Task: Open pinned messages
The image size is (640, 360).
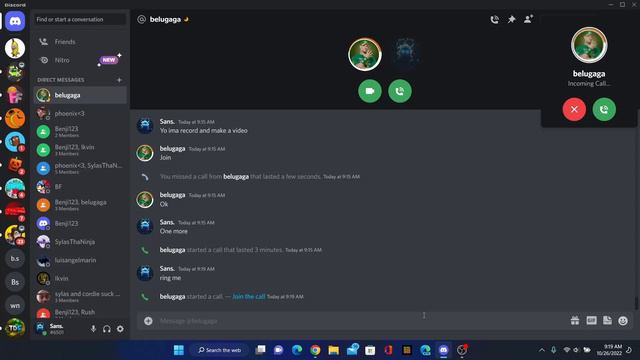Action: (511, 19)
